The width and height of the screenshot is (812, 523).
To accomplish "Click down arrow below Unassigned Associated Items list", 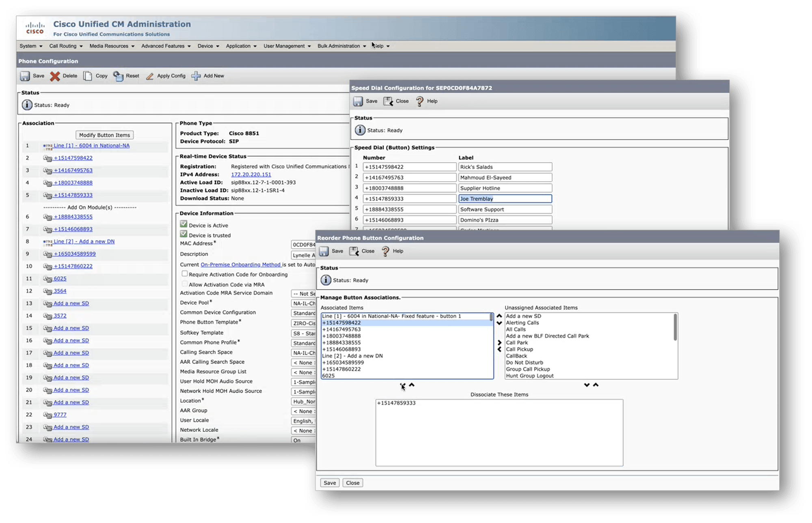I will [587, 385].
